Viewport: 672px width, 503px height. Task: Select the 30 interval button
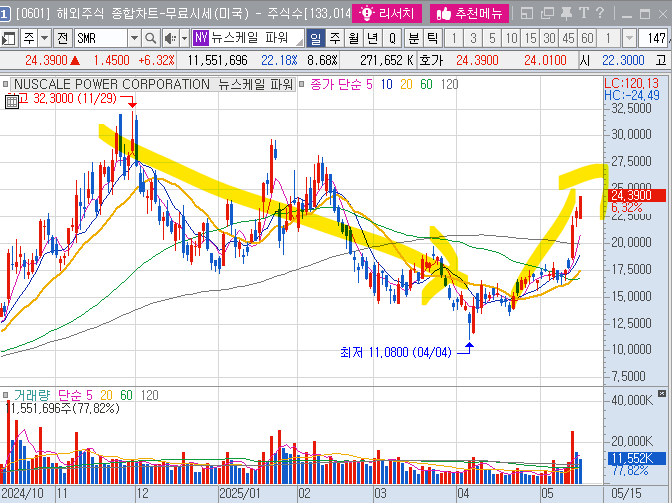click(549, 39)
